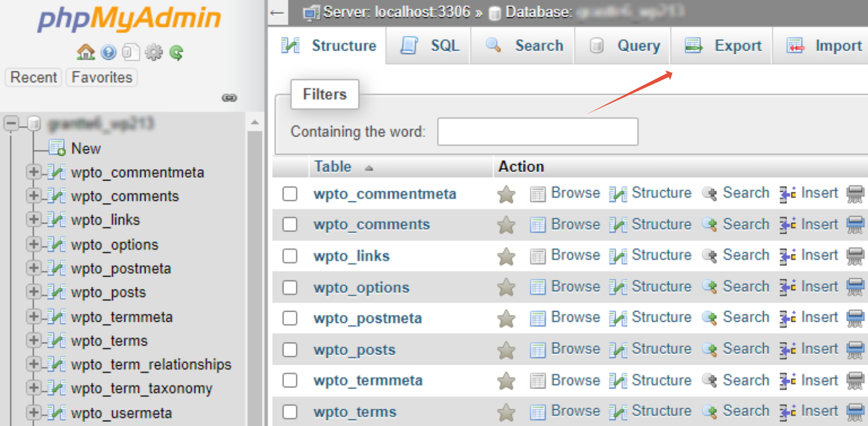Expand wpto_comments in the tree

tap(33, 196)
